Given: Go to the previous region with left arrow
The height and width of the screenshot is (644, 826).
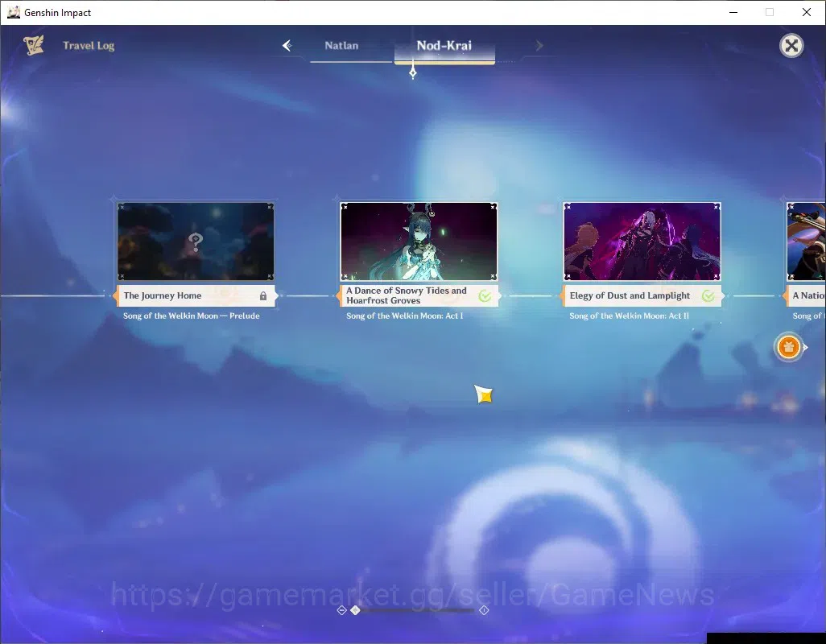Looking at the screenshot, I should (287, 46).
